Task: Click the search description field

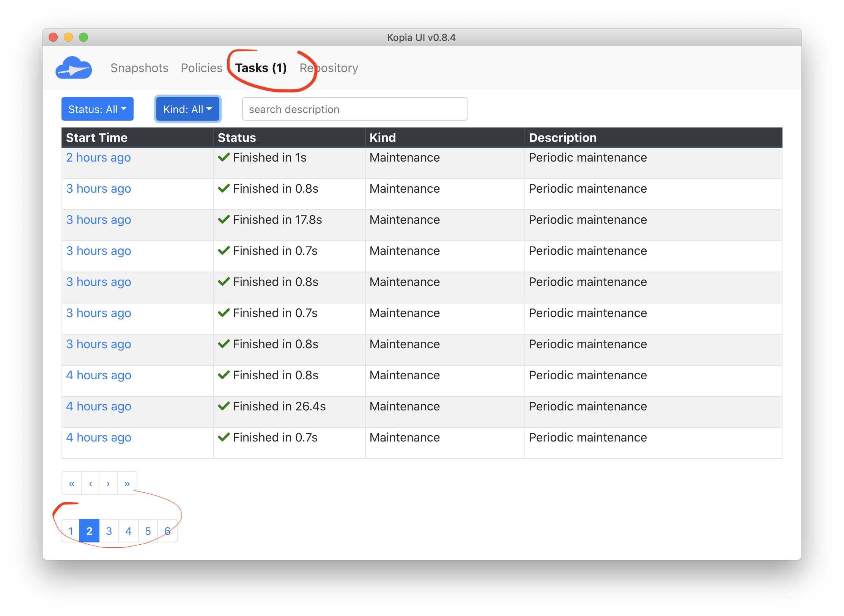Action: (x=354, y=109)
